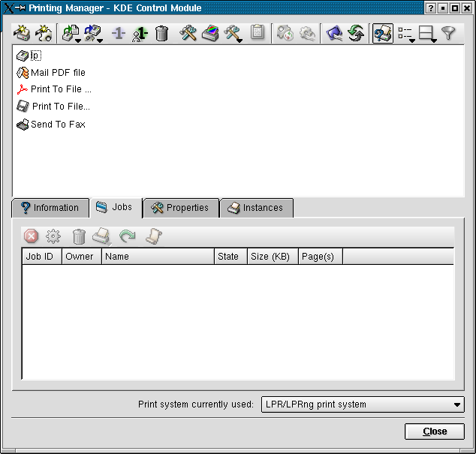Click the Set as Local Default icon

(x=118, y=33)
